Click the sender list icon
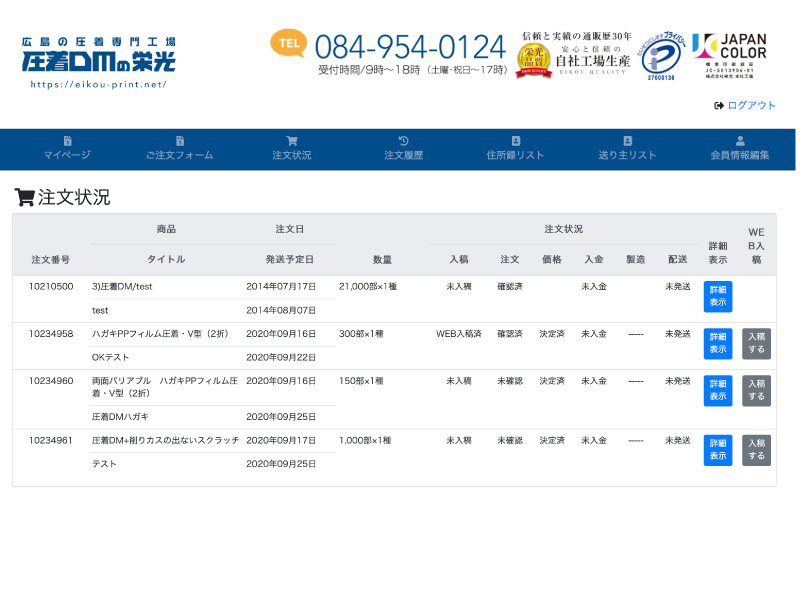 (x=628, y=141)
